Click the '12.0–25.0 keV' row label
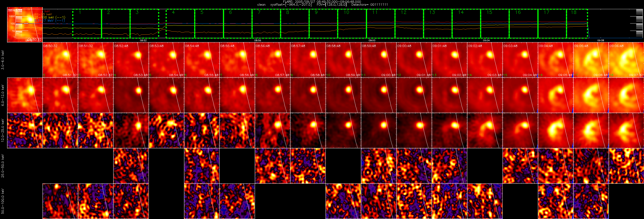Viewport: 644px width, 219px height. 3,130
